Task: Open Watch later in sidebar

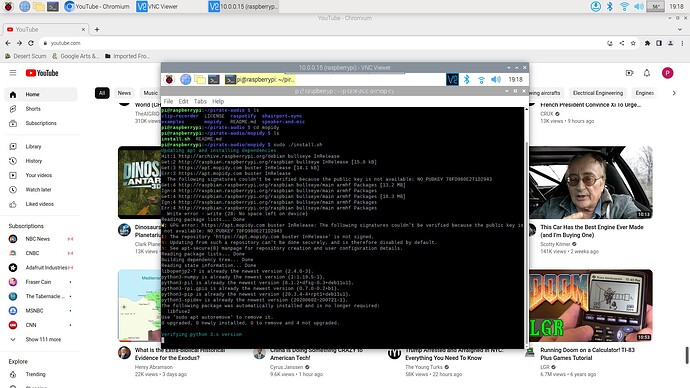Action: tap(40, 190)
